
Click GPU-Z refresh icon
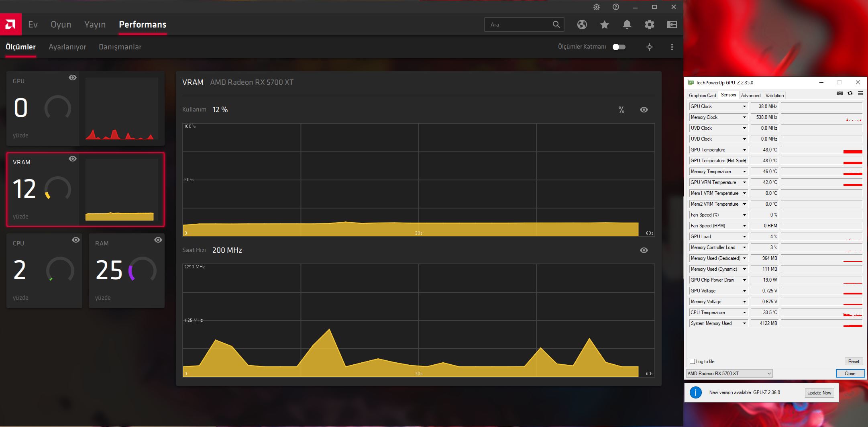point(850,93)
